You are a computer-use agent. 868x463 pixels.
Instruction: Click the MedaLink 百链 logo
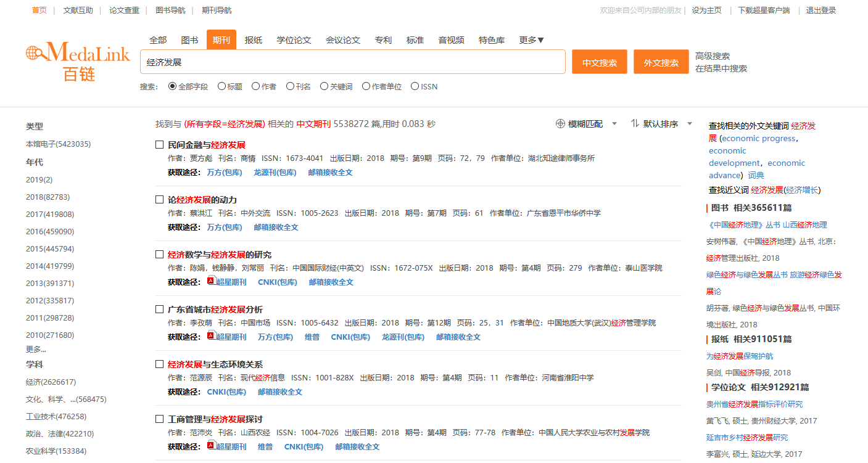click(x=78, y=61)
